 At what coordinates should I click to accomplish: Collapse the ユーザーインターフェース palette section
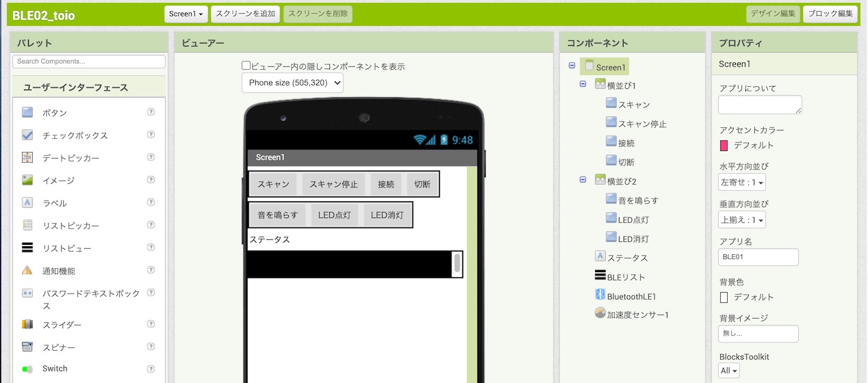pyautogui.click(x=89, y=87)
